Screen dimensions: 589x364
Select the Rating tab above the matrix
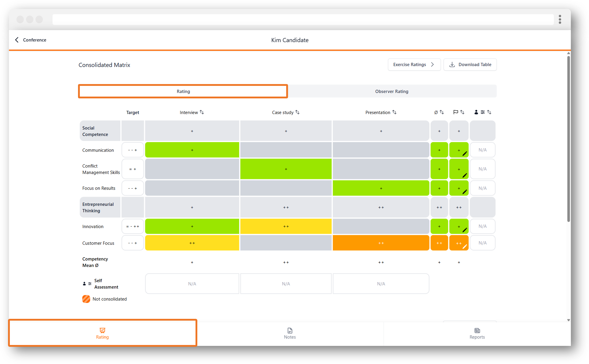point(183,91)
